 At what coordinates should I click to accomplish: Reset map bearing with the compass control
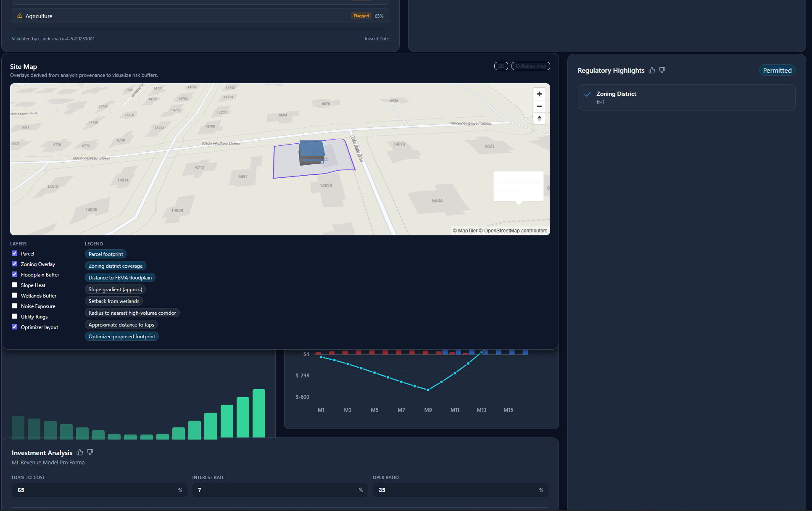point(539,119)
